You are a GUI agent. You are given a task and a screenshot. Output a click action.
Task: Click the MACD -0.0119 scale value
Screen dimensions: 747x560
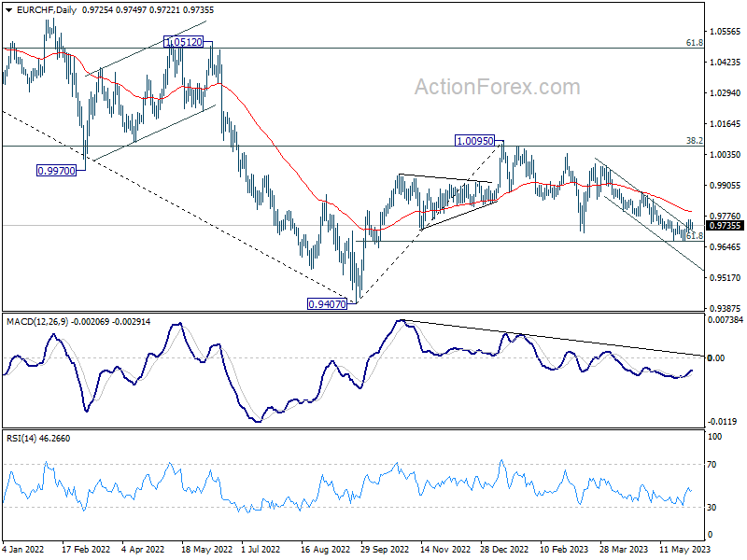click(x=722, y=422)
